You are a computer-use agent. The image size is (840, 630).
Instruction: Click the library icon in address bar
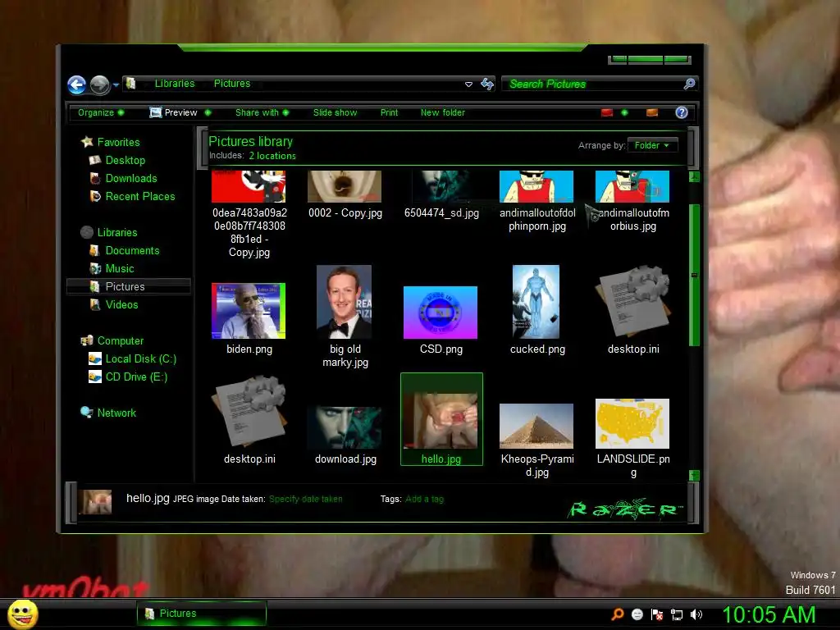130,84
